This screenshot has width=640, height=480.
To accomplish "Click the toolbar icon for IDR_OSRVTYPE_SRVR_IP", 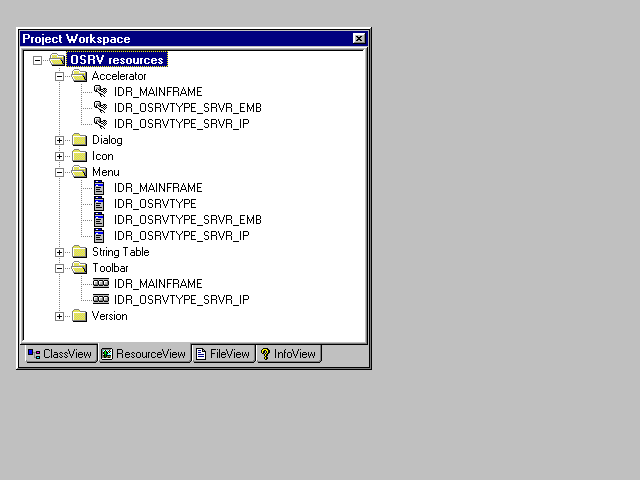I will click(100, 300).
